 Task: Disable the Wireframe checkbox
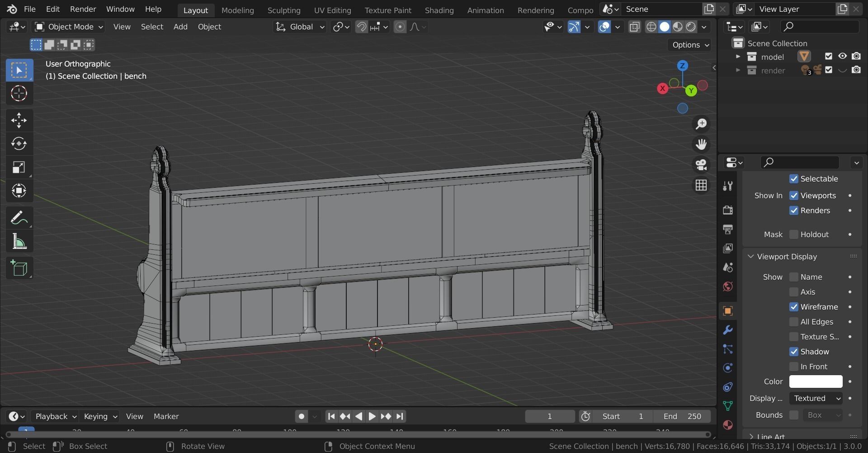794,307
